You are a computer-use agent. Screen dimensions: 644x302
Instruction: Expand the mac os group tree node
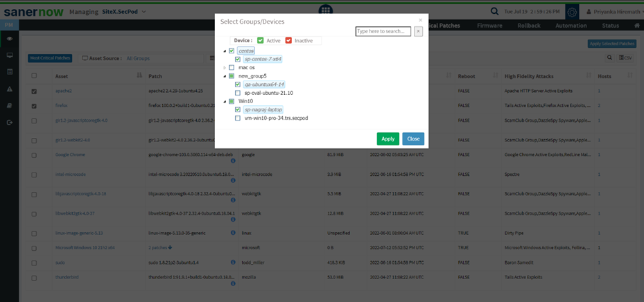[224, 67]
